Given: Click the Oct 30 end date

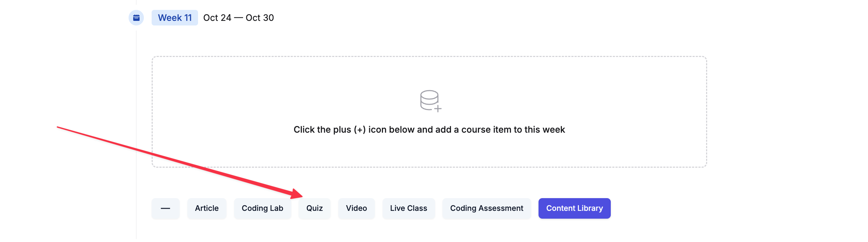Looking at the screenshot, I should [260, 18].
